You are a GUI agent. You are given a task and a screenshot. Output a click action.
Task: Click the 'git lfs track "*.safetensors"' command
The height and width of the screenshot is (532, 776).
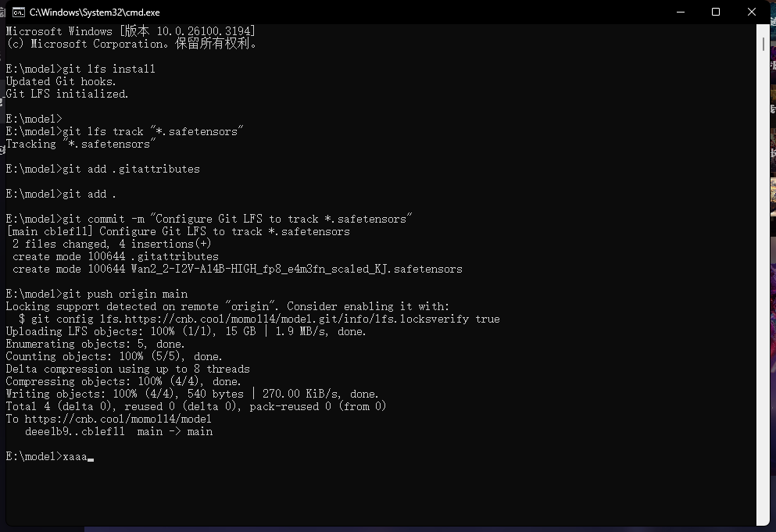(152, 131)
